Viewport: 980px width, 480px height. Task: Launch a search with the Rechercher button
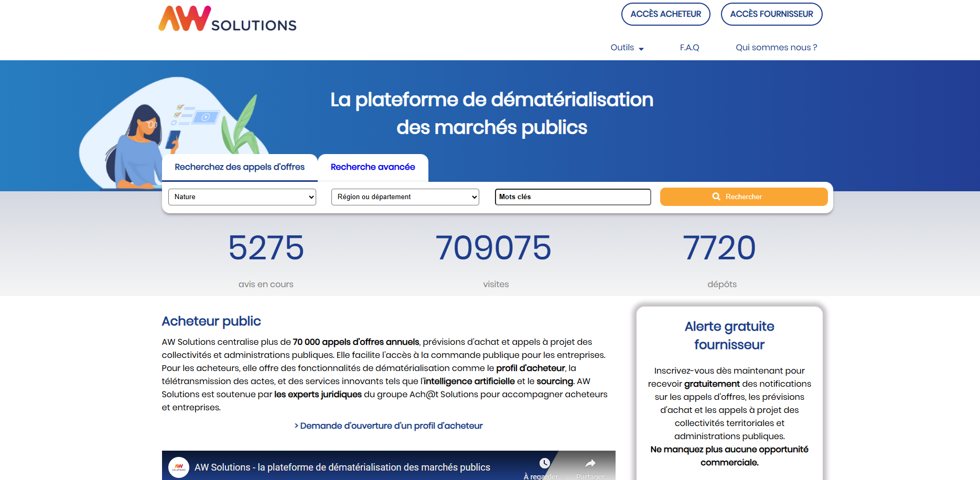(x=744, y=197)
